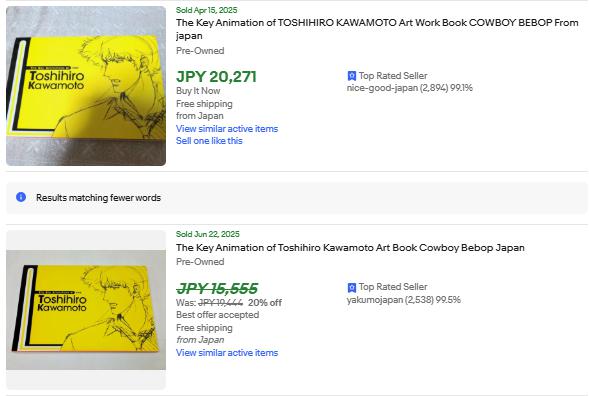This screenshot has height=396, width=589.
Task: Click the Sold Apr 15, 2025 date label
Action: pyautogui.click(x=207, y=10)
